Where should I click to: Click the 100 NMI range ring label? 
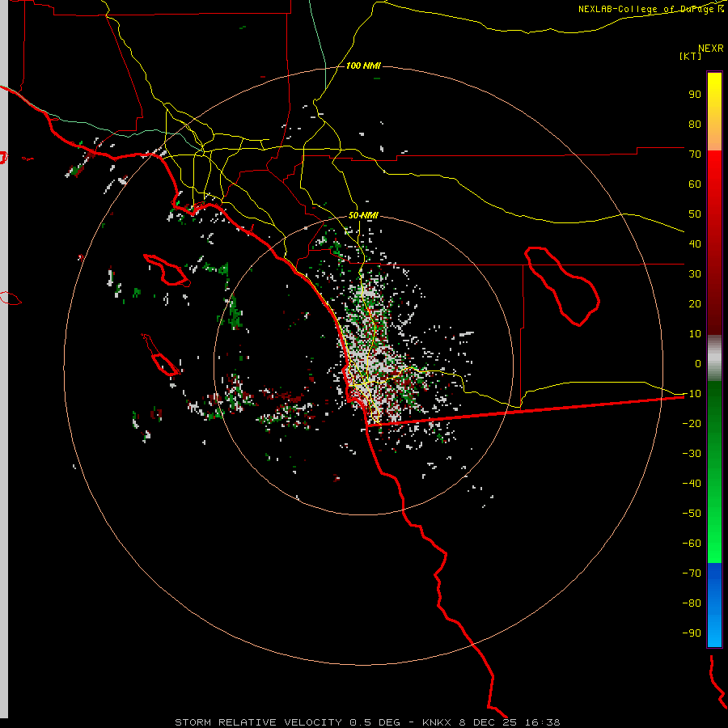click(x=363, y=66)
